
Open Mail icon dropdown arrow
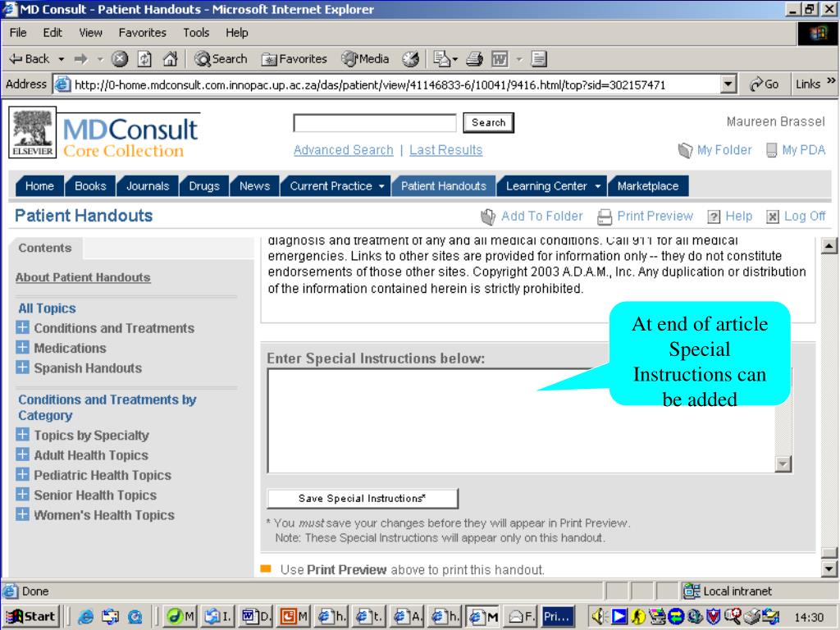[x=454, y=59]
